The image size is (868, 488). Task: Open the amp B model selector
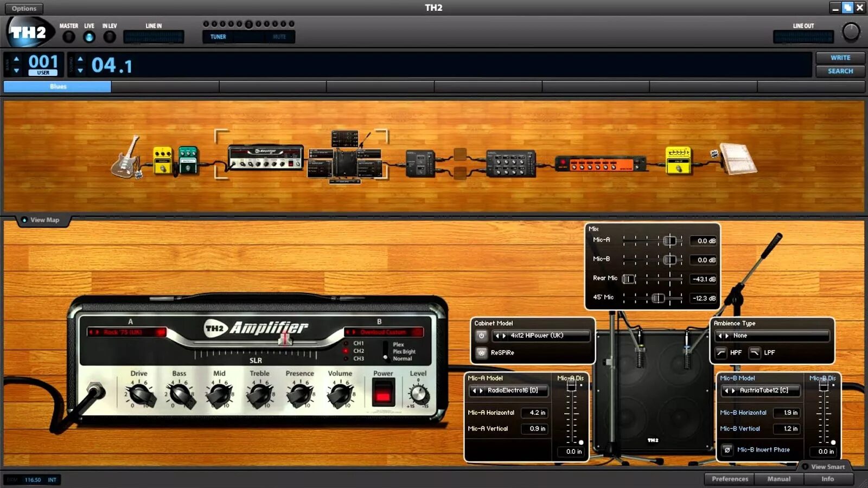(384, 332)
